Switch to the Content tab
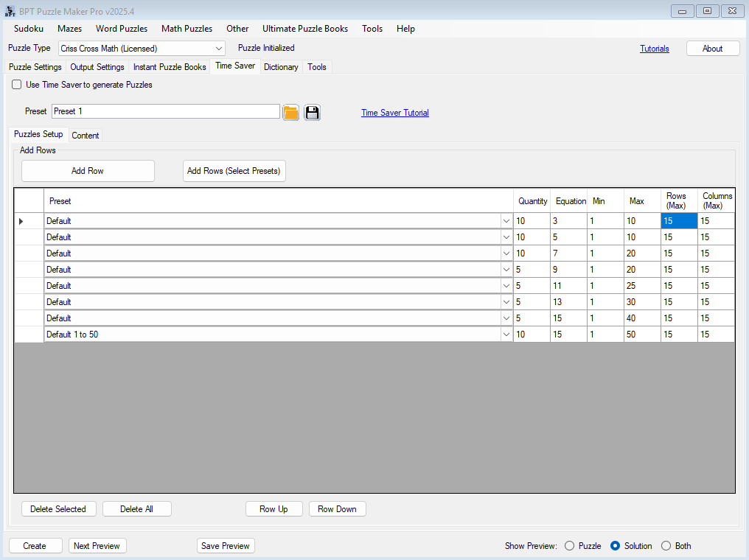Screen dimensions: 749x560 pos(86,136)
